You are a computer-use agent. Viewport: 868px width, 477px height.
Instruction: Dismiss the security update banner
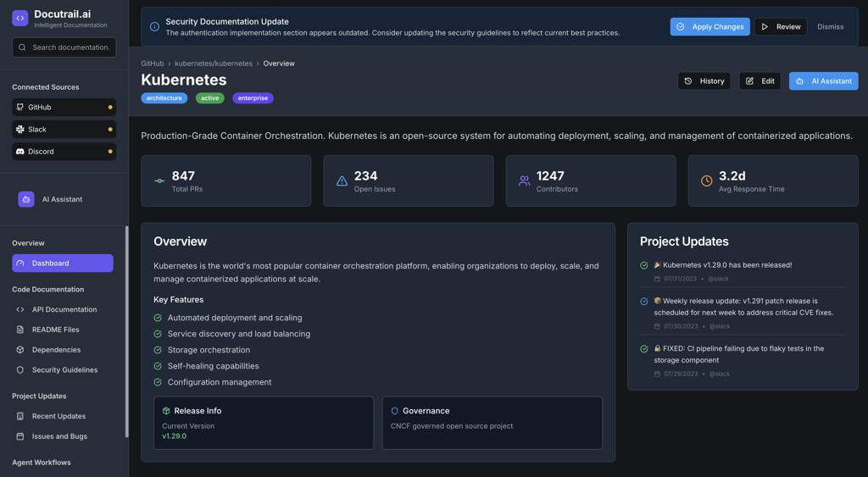[831, 26]
